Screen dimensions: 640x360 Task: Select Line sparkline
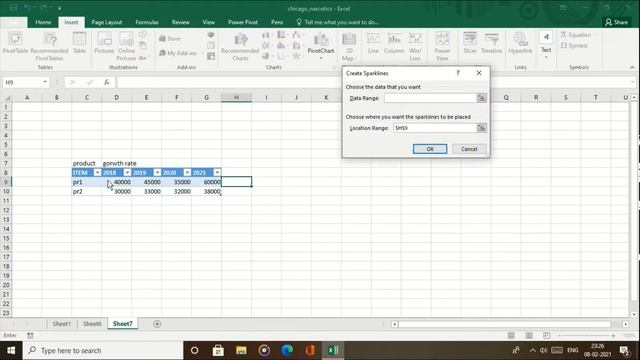tap(373, 43)
